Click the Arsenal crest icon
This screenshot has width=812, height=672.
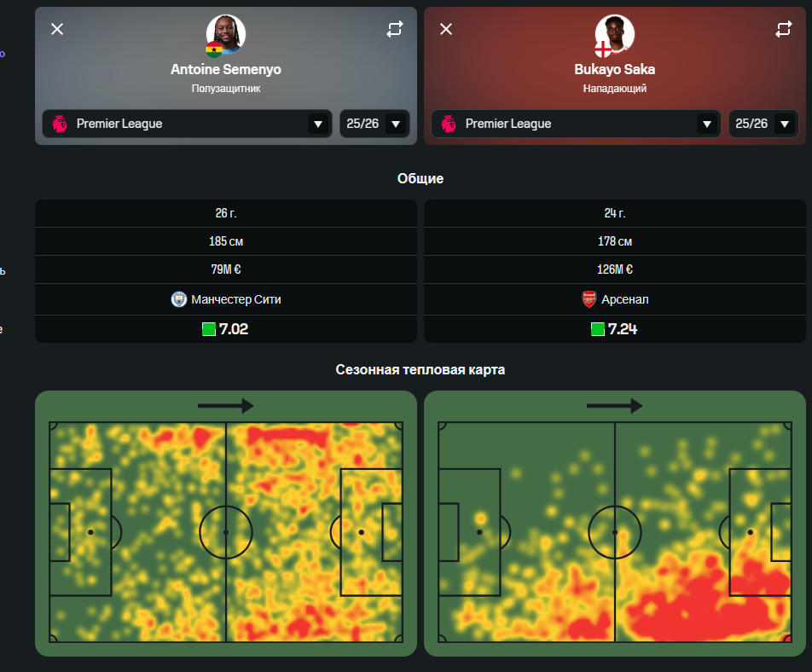click(x=589, y=299)
